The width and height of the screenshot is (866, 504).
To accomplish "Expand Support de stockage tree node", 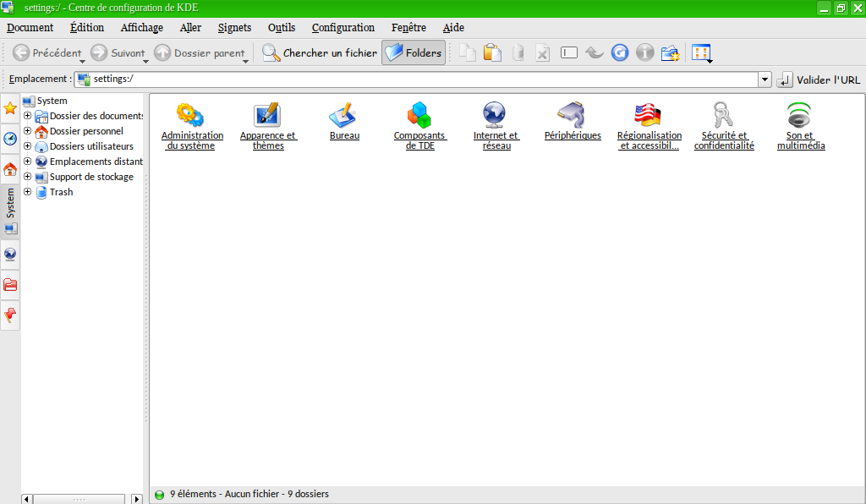I will point(27,176).
